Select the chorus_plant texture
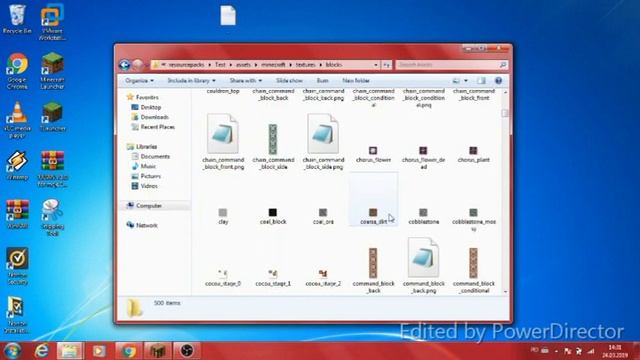Image resolution: width=640 pixels, height=360 pixels. (473, 155)
